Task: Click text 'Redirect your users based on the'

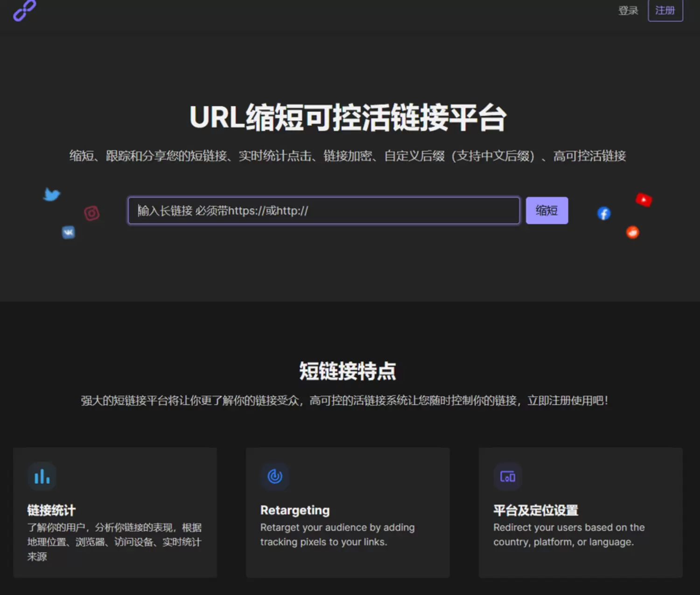Action: (x=569, y=527)
